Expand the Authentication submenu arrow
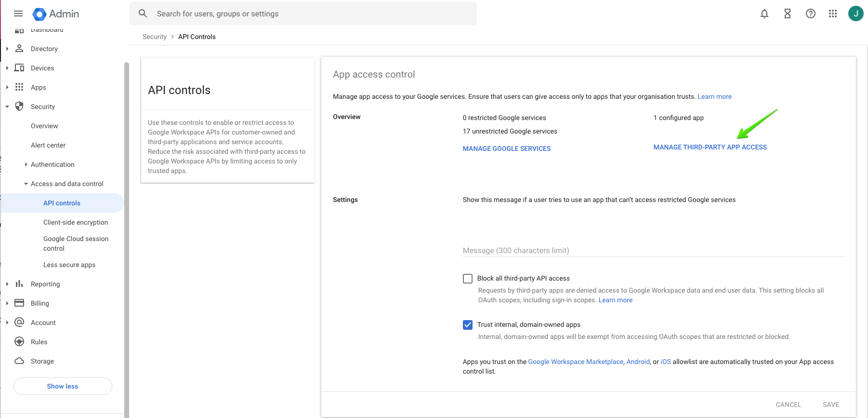868x418 pixels. pos(26,164)
